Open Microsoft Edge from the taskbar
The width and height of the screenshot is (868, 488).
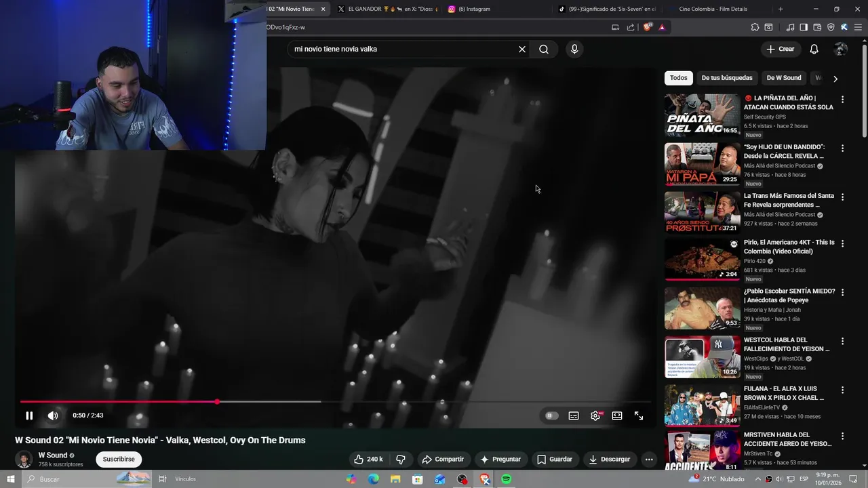point(374,479)
